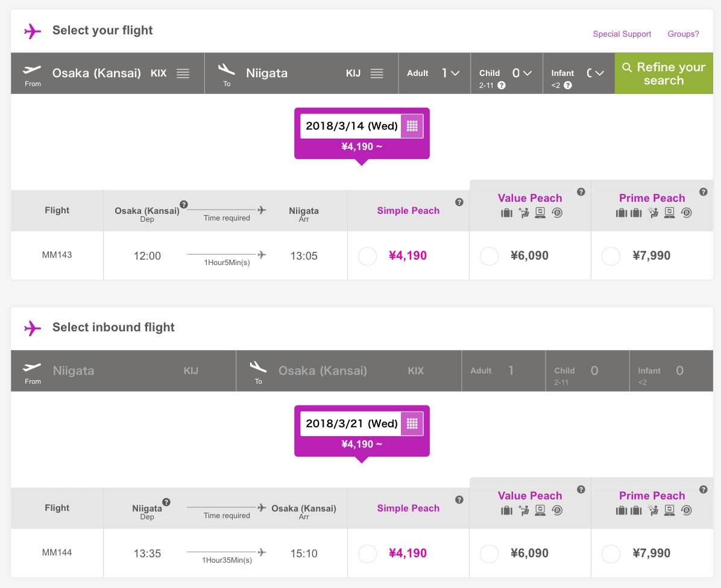Click outbound Prime Peach double baggage icon

click(629, 213)
